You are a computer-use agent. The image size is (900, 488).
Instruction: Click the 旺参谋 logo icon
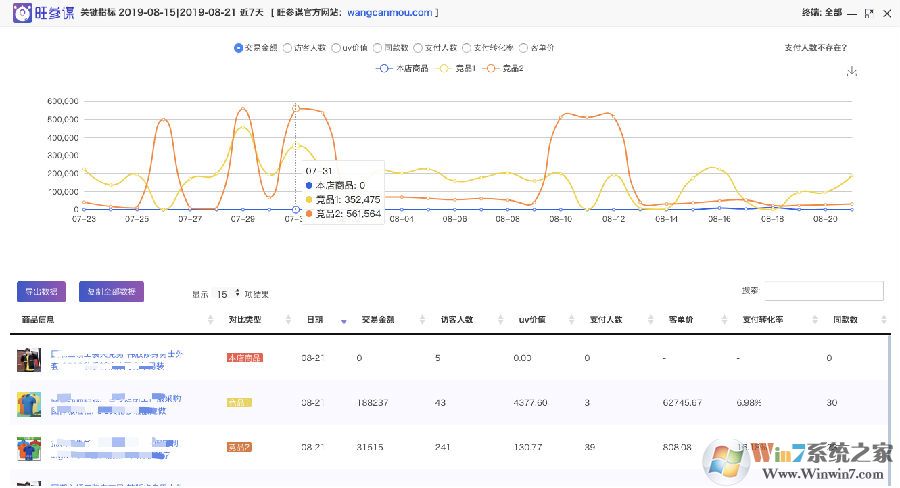(x=18, y=13)
